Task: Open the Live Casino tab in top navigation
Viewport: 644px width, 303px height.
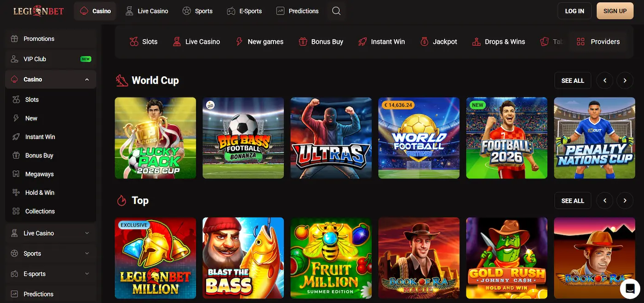Action: click(147, 11)
